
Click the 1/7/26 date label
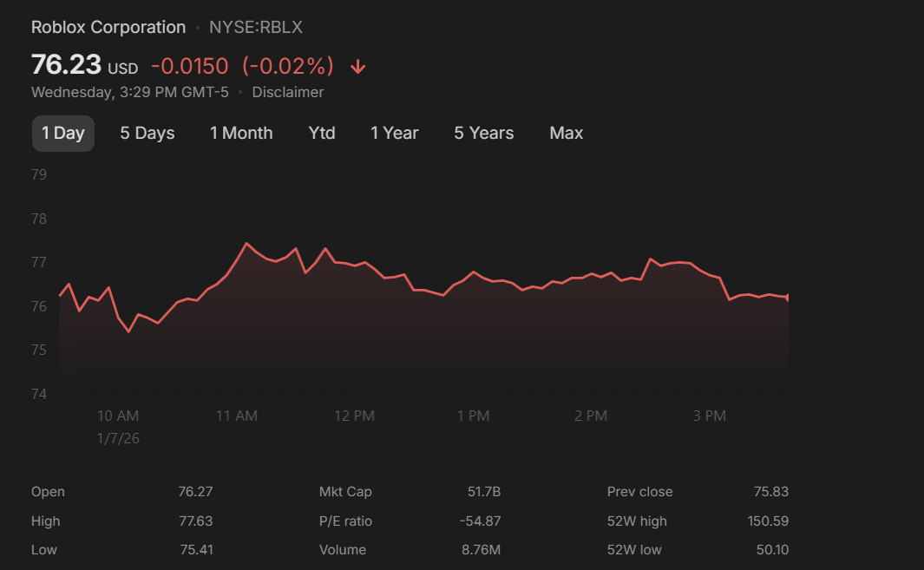tap(118, 438)
